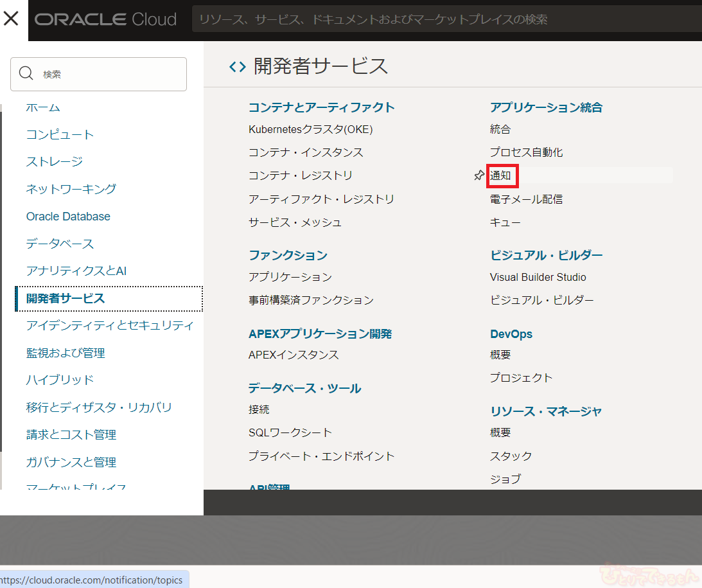Screen dimensions: 702x588
Task: Open 電子メール配信 service link
Action: [526, 199]
